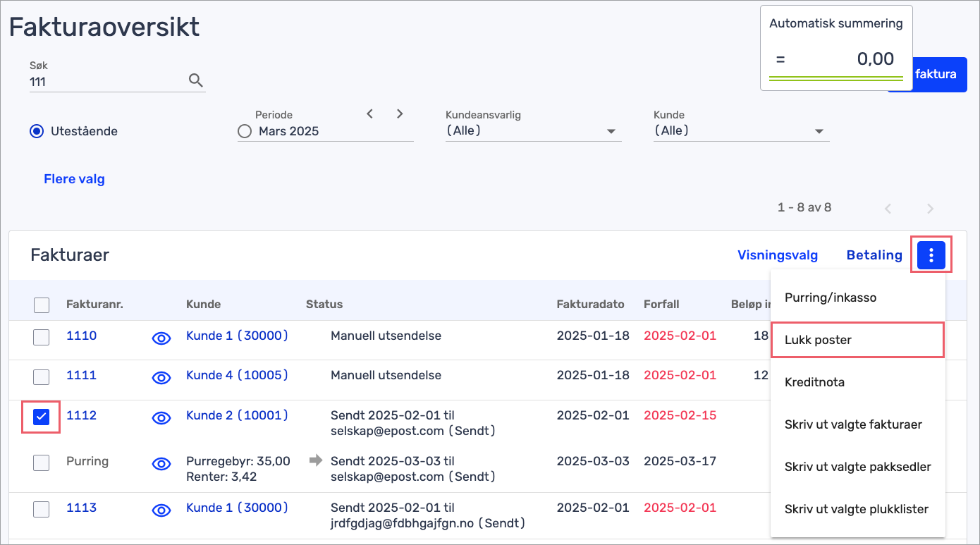The image size is (980, 545).
Task: View invoice 1111 with eye icon
Action: 161,378
